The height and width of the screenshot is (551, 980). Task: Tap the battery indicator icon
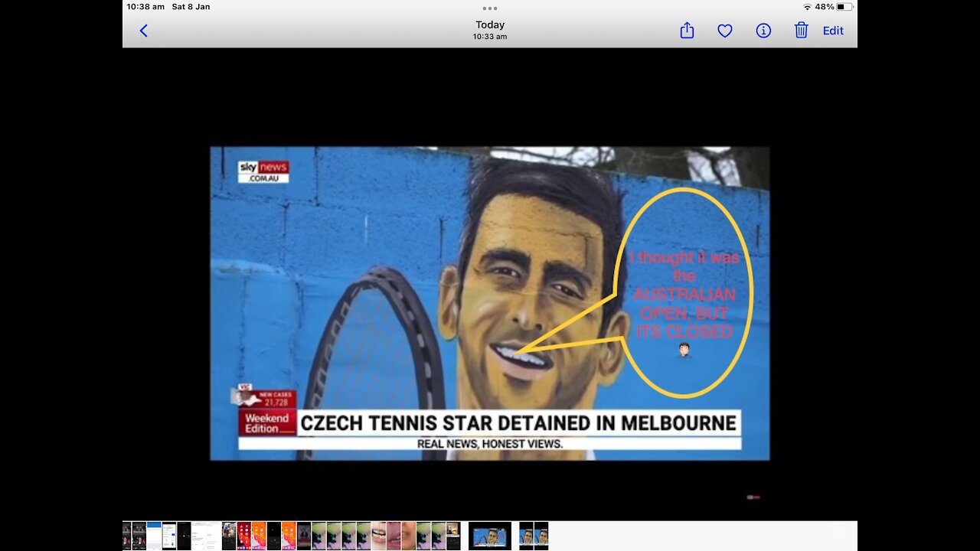click(844, 7)
